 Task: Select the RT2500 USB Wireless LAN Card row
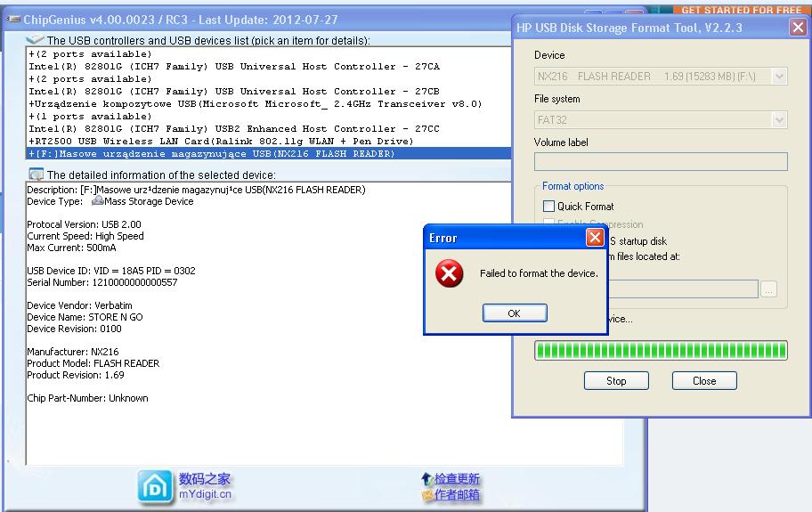pyautogui.click(x=268, y=142)
